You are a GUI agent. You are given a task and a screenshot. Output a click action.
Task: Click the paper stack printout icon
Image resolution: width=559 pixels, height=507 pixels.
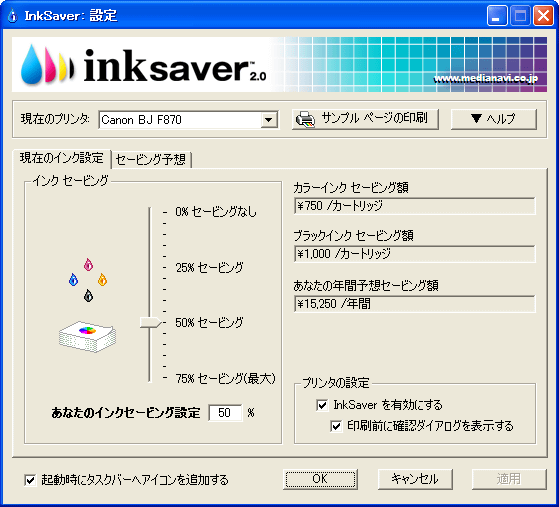(87, 337)
